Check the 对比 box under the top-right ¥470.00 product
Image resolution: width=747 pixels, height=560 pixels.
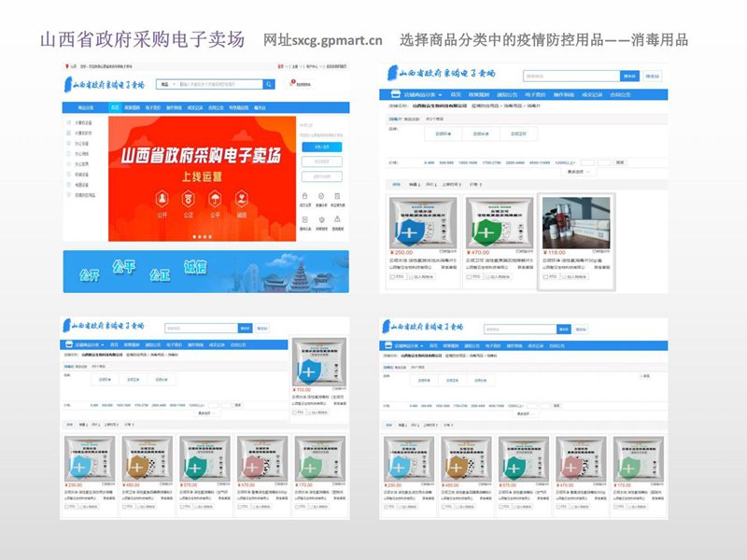click(x=470, y=276)
